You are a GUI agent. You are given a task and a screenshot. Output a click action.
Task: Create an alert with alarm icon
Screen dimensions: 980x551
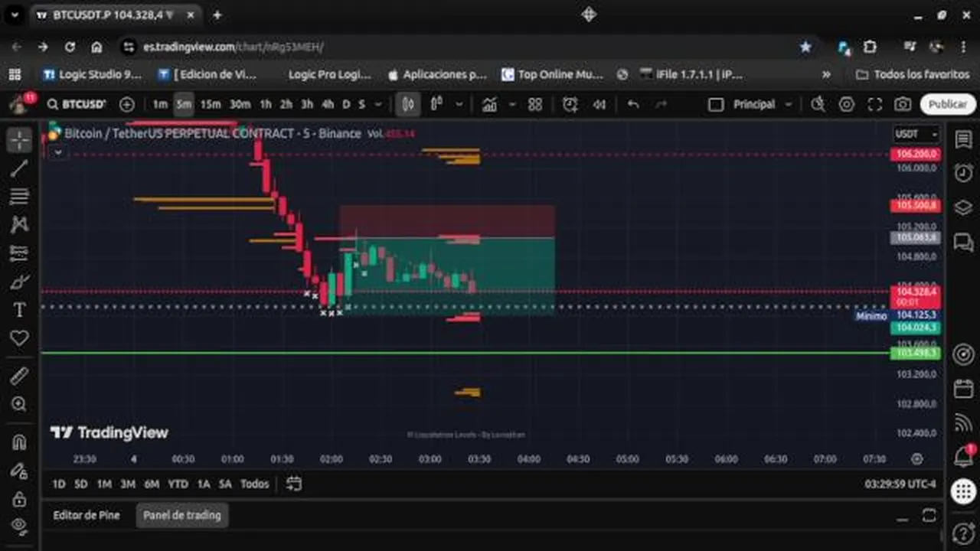(570, 104)
